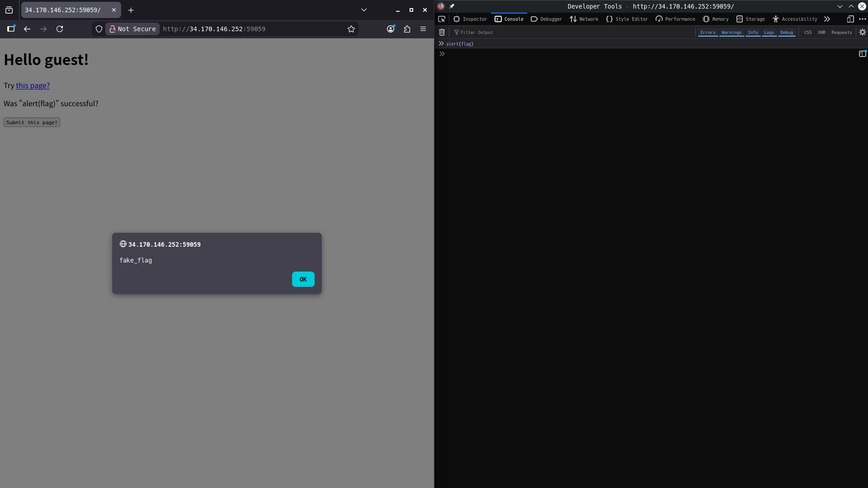Toggle responsive design mode icon
This screenshot has width=868, height=488.
tap(850, 19)
